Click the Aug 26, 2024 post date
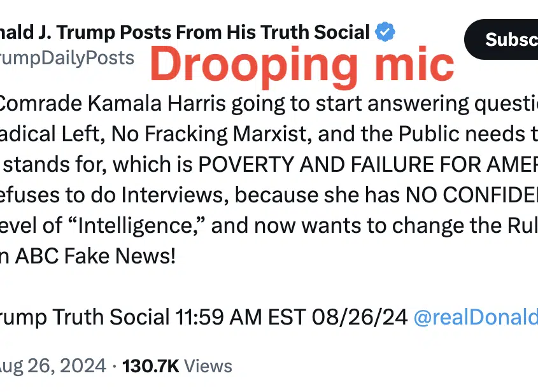This screenshot has width=538, height=392. click(x=53, y=366)
